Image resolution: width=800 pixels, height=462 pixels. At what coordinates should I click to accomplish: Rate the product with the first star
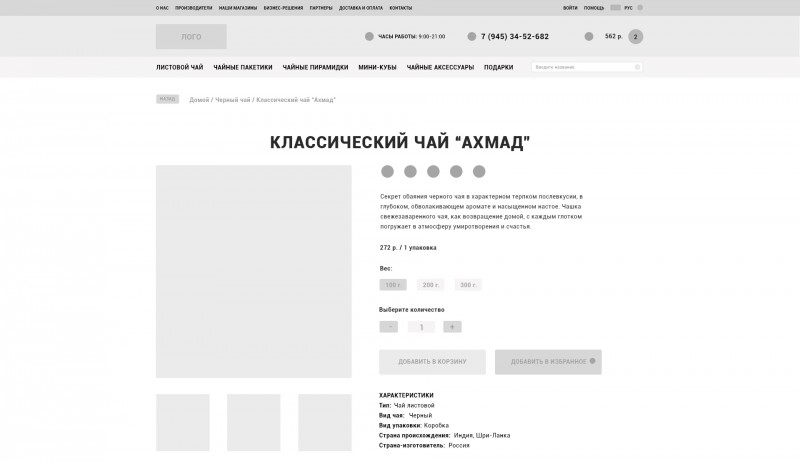(x=387, y=171)
